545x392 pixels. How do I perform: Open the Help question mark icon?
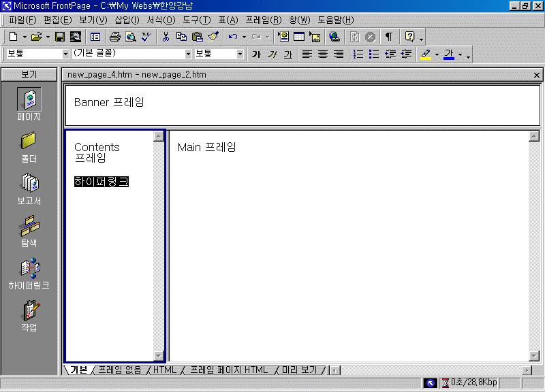tap(409, 37)
